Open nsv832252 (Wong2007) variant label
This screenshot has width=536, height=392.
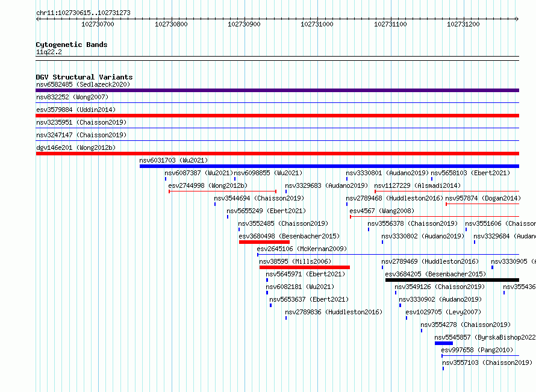point(72,97)
